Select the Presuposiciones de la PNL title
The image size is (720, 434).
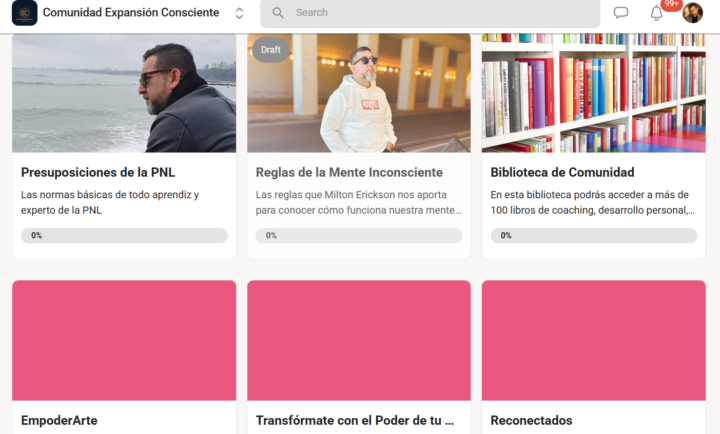(98, 172)
